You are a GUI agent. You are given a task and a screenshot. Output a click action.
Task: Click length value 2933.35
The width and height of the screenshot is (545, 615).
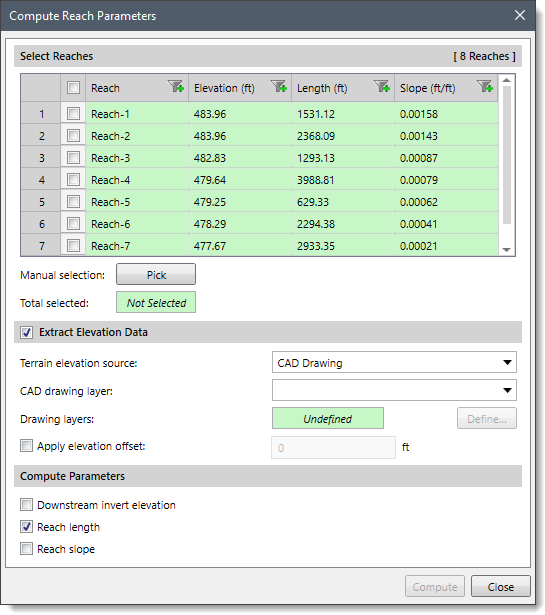pos(316,246)
